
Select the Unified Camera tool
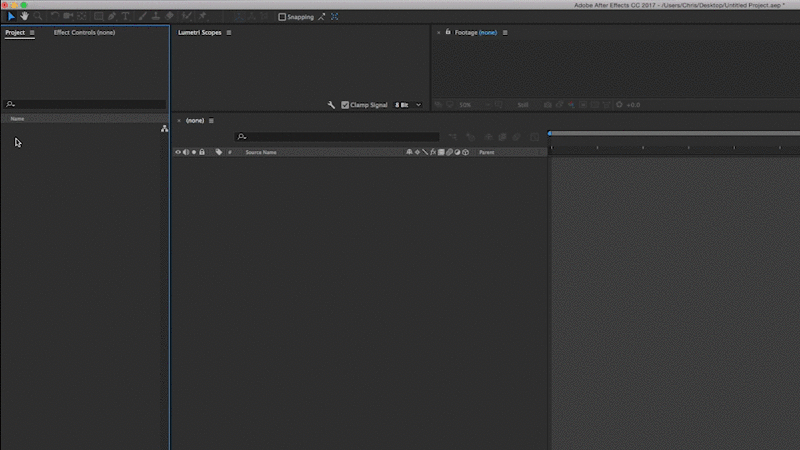[x=68, y=16]
